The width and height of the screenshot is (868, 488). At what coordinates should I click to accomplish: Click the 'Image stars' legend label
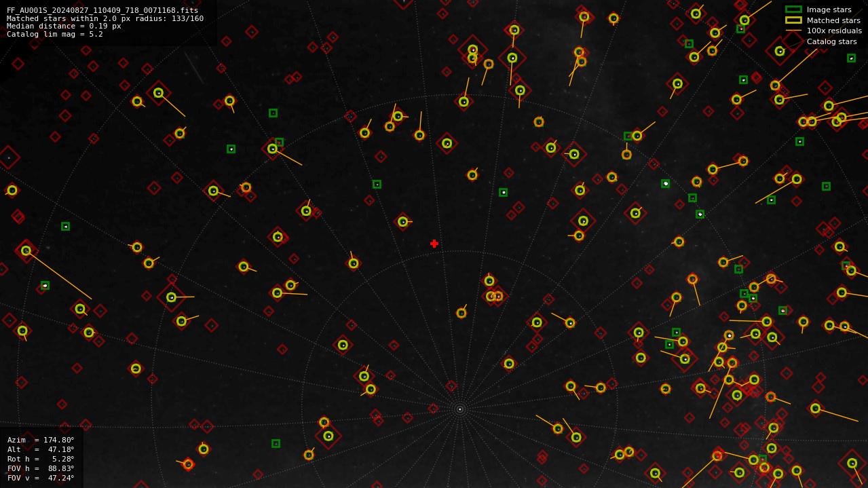coord(829,10)
